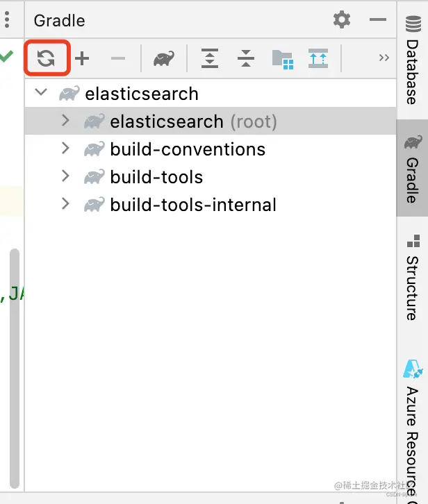This screenshot has height=504, width=428.
Task: Click the green checkmark inspection icon
Action: 6,56
